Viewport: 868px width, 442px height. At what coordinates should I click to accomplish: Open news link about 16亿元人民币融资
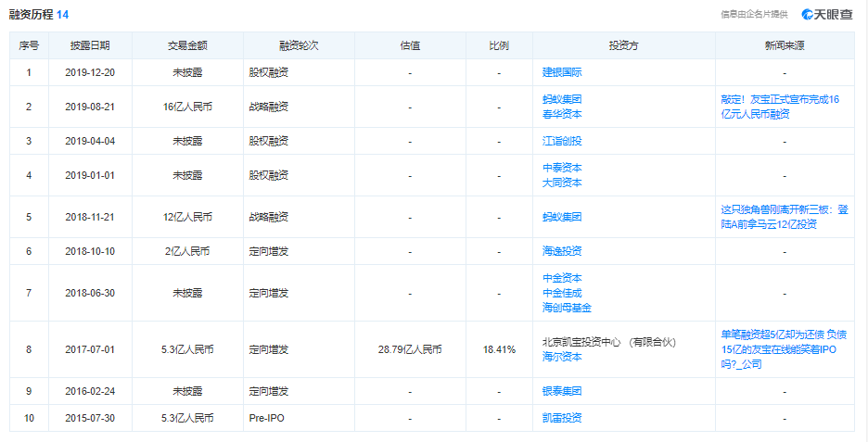tap(780, 107)
